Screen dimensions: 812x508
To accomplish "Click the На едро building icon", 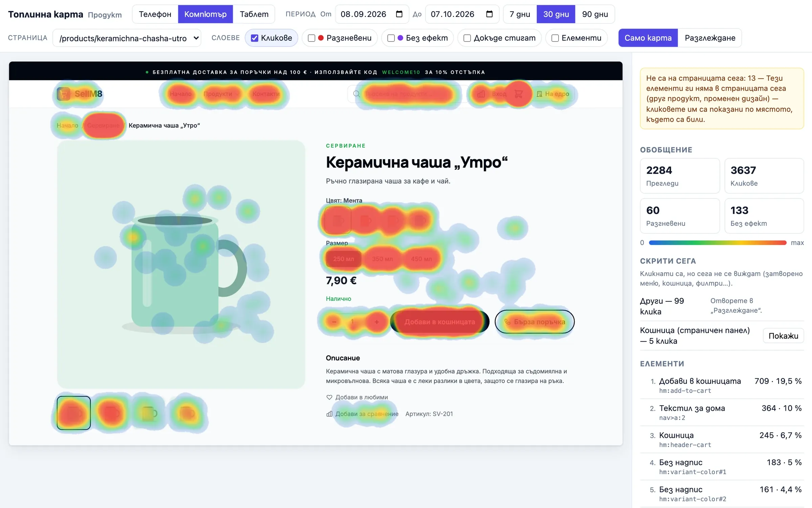I will point(539,94).
